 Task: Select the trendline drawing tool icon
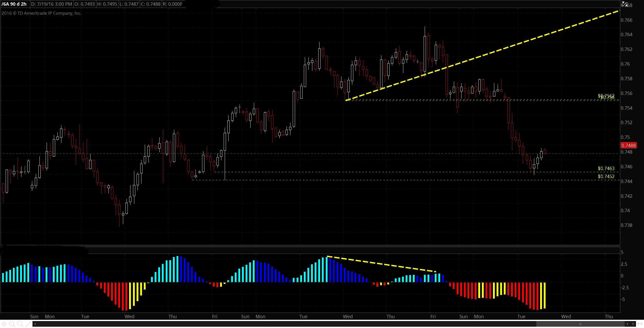pyautogui.click(x=28, y=324)
